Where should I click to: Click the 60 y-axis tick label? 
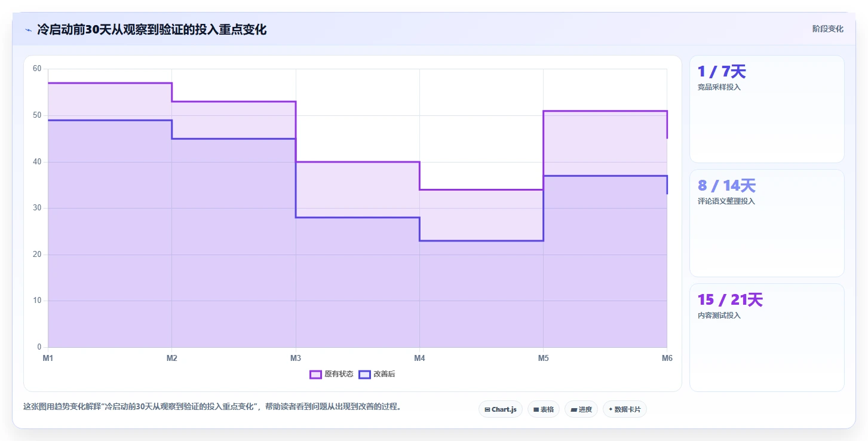click(37, 69)
